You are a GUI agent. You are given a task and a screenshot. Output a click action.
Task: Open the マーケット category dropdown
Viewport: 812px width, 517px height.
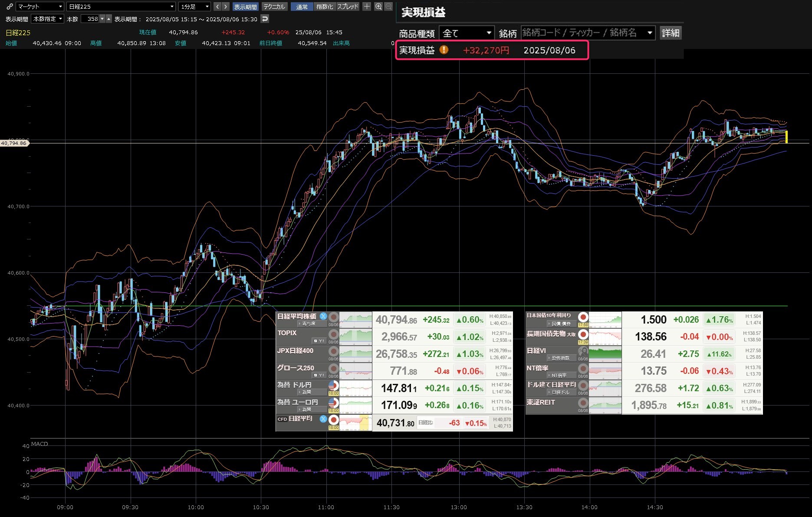coord(40,7)
